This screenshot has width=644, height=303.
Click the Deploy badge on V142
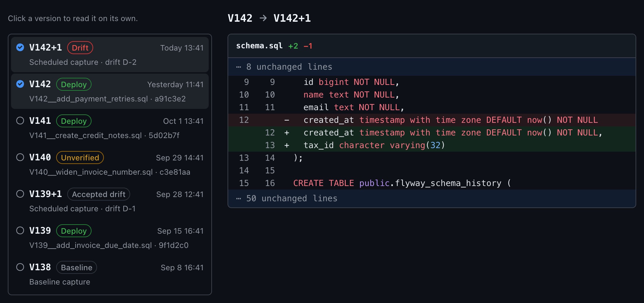74,84
